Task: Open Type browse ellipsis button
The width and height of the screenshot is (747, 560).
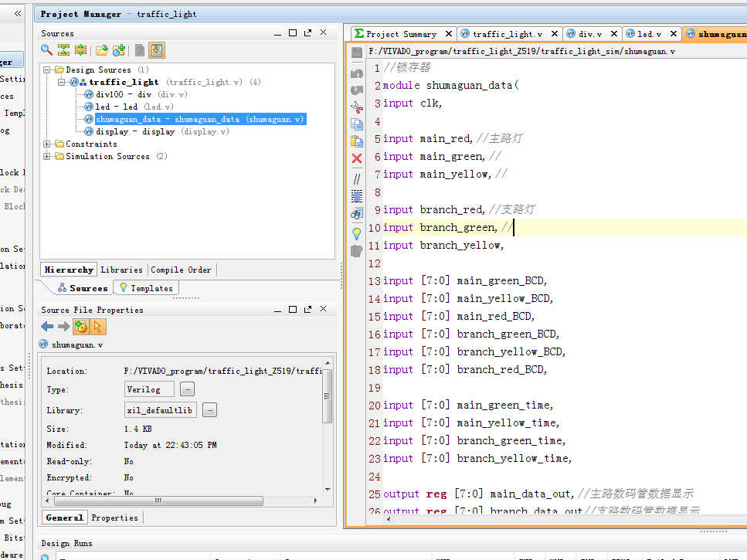Action: pos(187,389)
